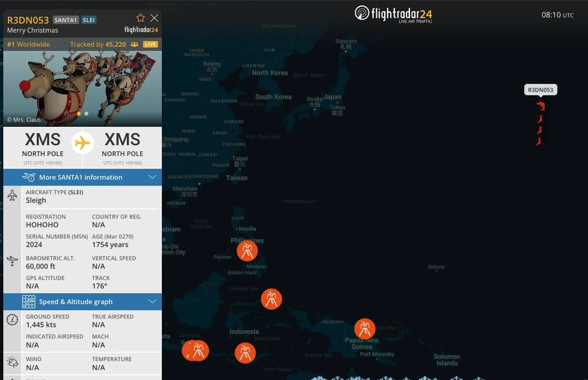588x380 pixels.
Task: Click the XMS destination airport code
Action: [x=122, y=140]
